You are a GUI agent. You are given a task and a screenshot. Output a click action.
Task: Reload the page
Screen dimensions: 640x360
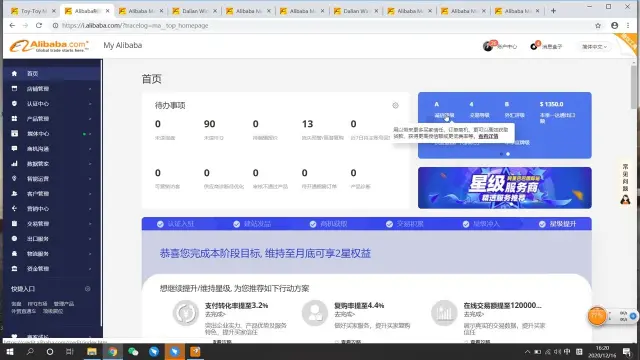tap(39, 25)
